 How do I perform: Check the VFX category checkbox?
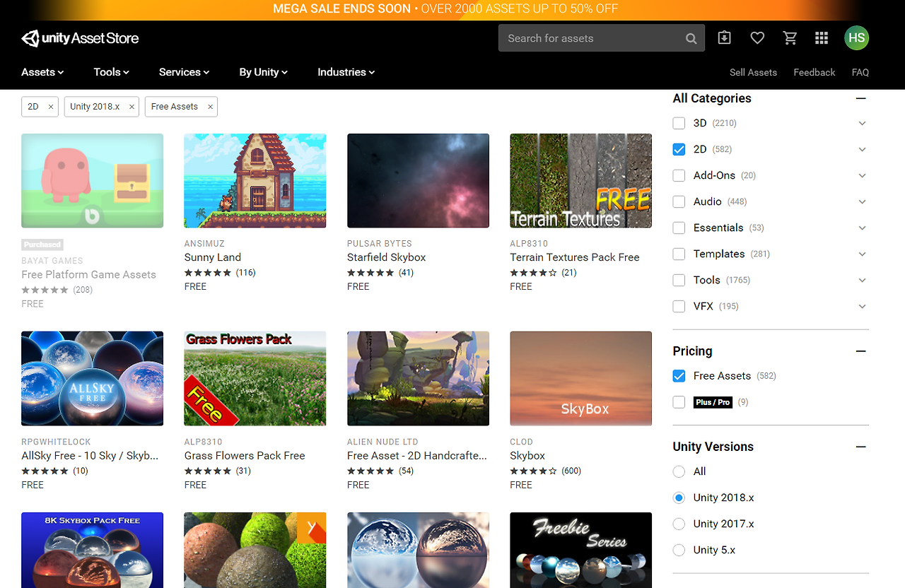coord(679,306)
